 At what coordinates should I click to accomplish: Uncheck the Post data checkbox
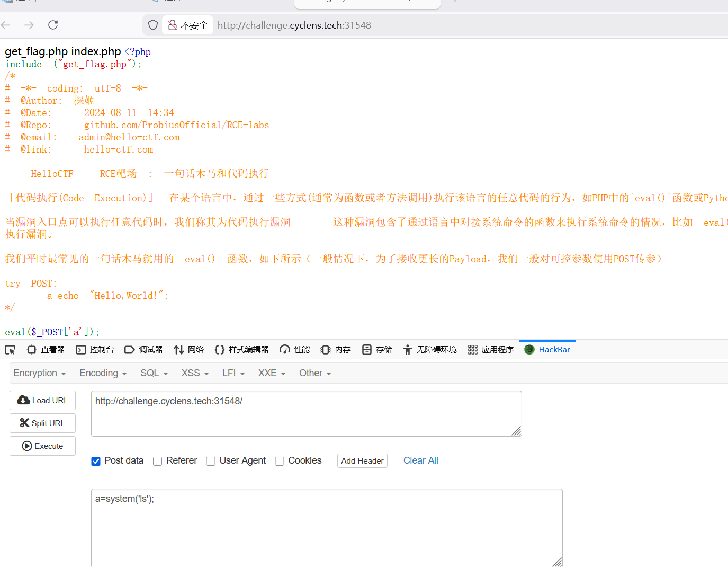96,461
